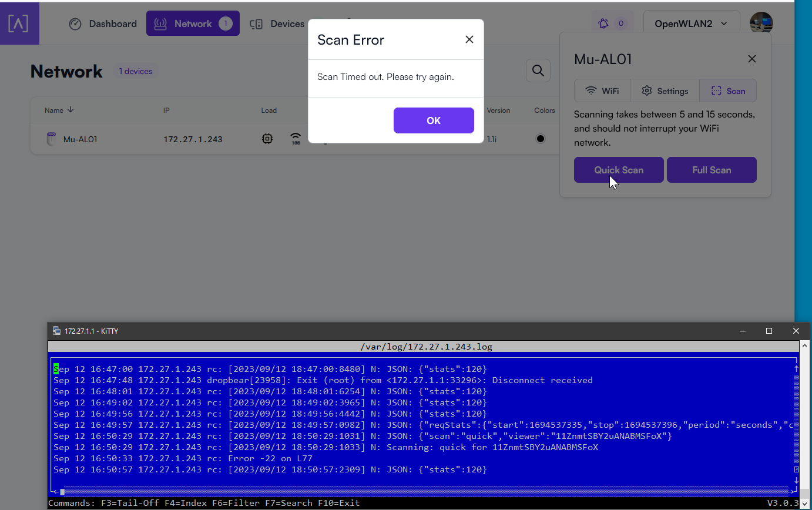Click the Mu-AL01 device row name
The image size is (812, 510).
80,139
